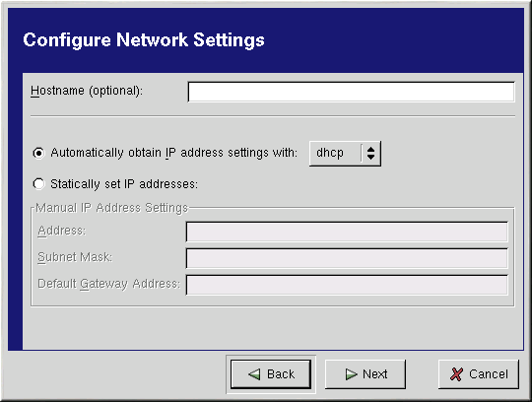Viewport: 532px width, 402px height.
Task: Click the Default Gateway Address field
Action: (x=347, y=285)
